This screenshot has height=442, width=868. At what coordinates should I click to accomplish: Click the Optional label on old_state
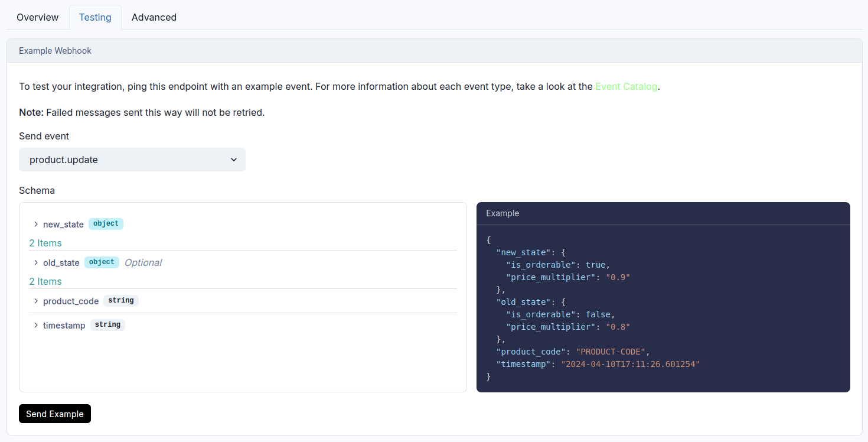(143, 263)
